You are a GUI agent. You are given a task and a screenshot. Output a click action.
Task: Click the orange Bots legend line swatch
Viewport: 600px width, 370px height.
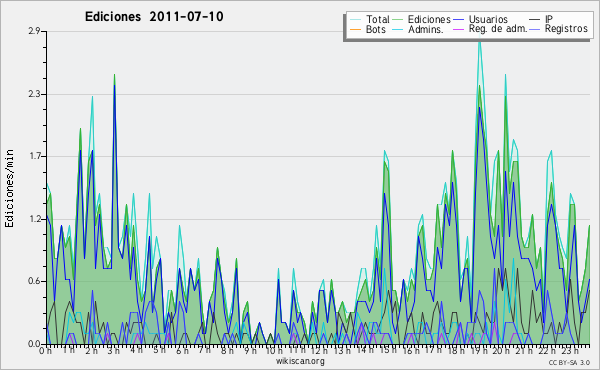click(x=355, y=29)
